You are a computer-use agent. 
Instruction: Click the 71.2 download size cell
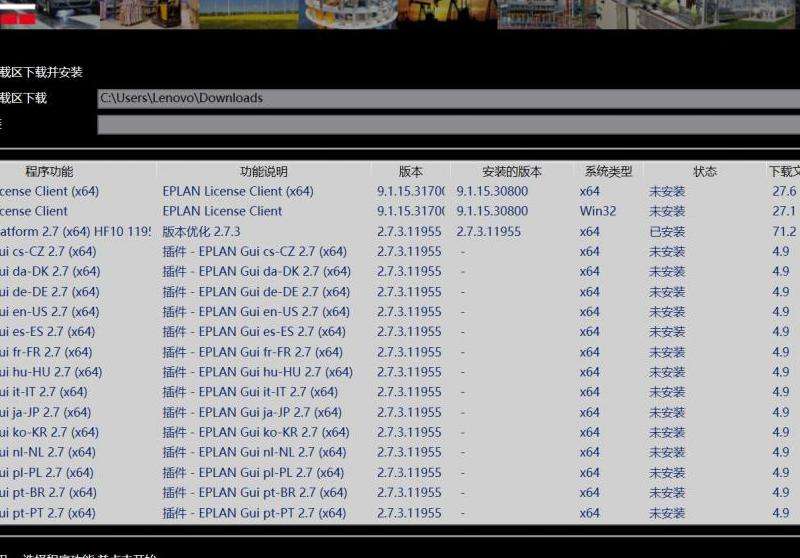[x=784, y=232]
